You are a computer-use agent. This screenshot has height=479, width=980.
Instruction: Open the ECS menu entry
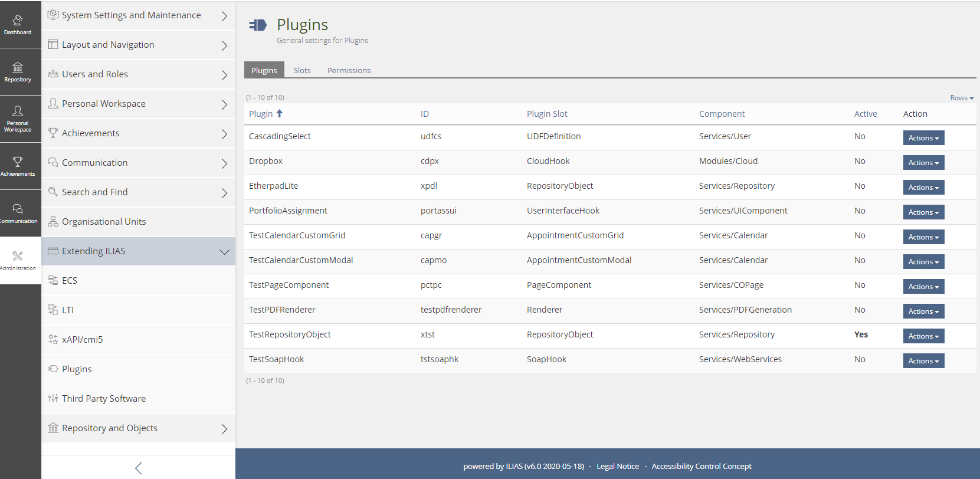[70, 281]
